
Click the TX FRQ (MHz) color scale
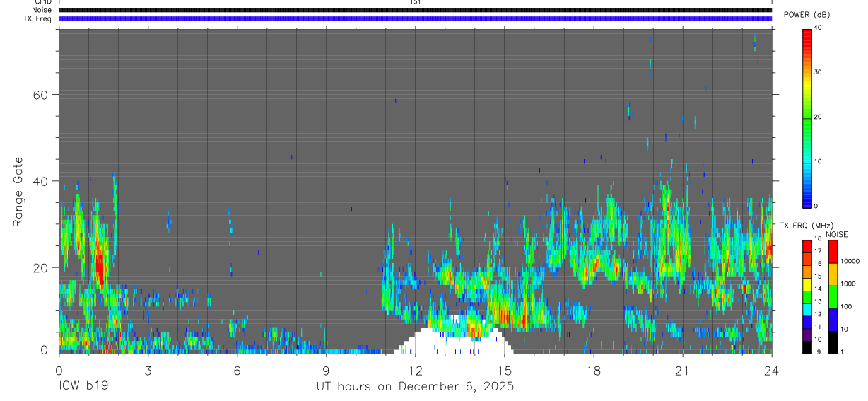807,296
